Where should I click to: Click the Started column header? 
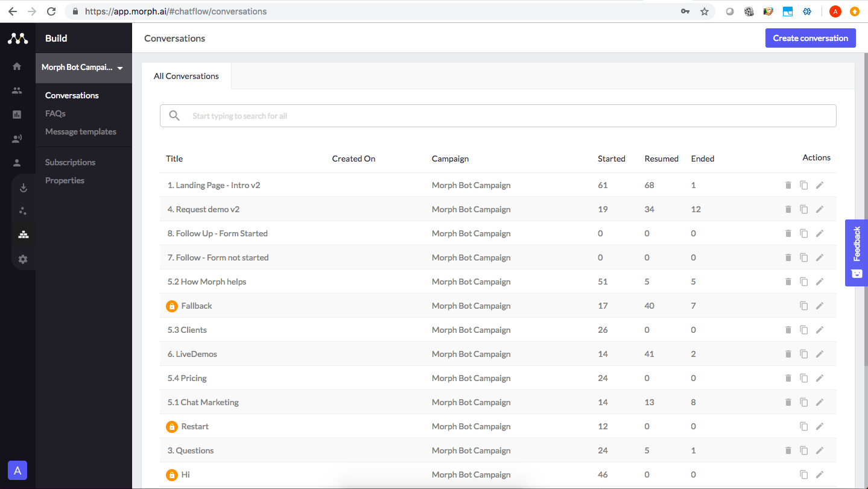612,159
